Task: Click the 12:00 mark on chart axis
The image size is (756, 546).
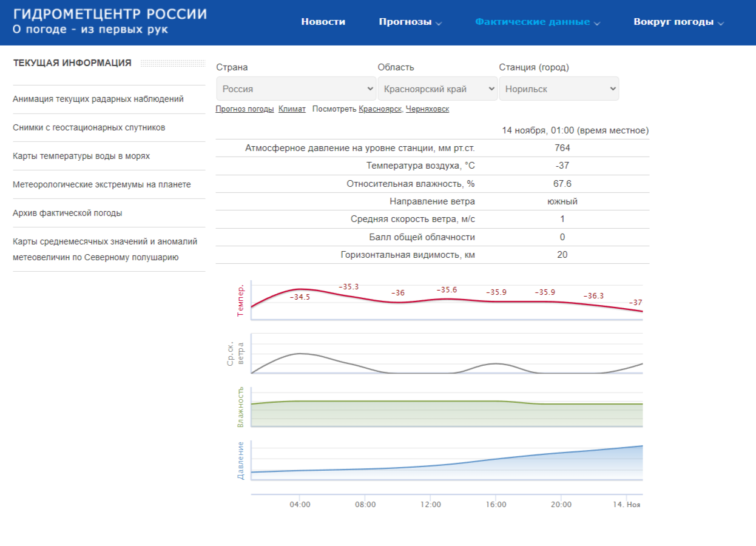Action: click(430, 504)
